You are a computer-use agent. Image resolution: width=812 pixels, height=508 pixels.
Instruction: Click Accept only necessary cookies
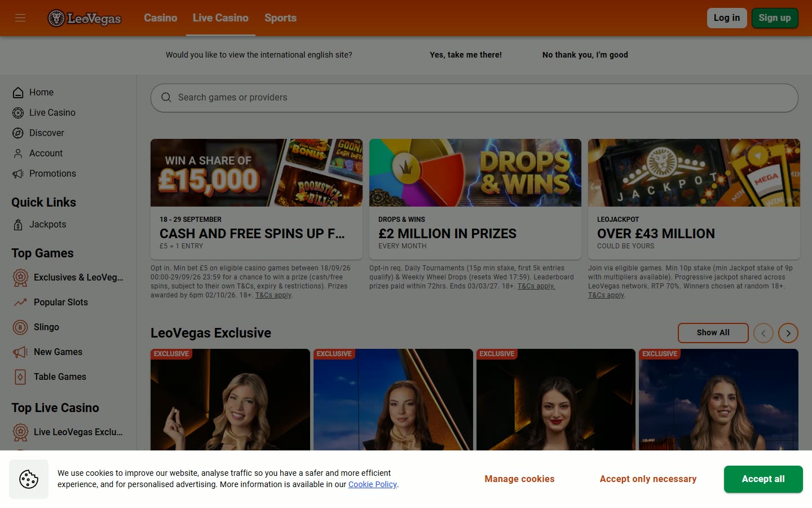pos(648,479)
